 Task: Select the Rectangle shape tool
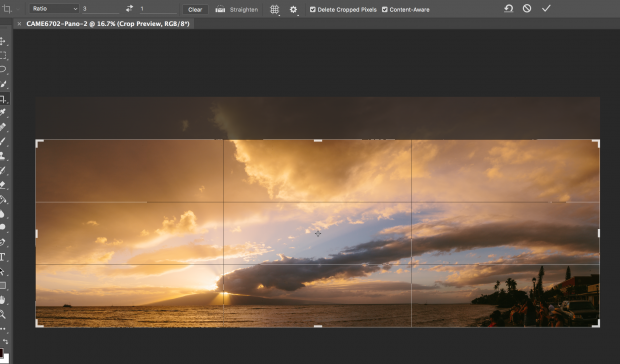[3, 286]
